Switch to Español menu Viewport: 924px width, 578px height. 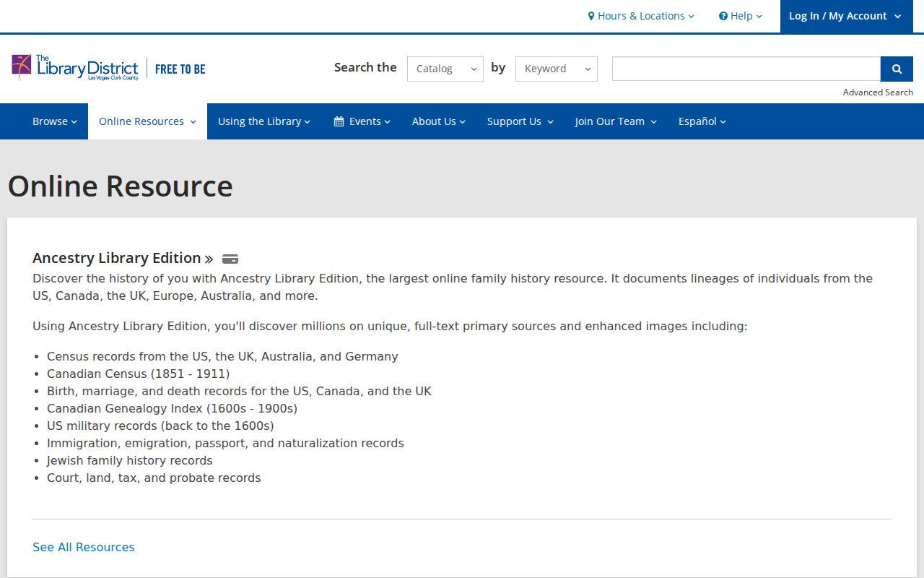[x=702, y=121]
